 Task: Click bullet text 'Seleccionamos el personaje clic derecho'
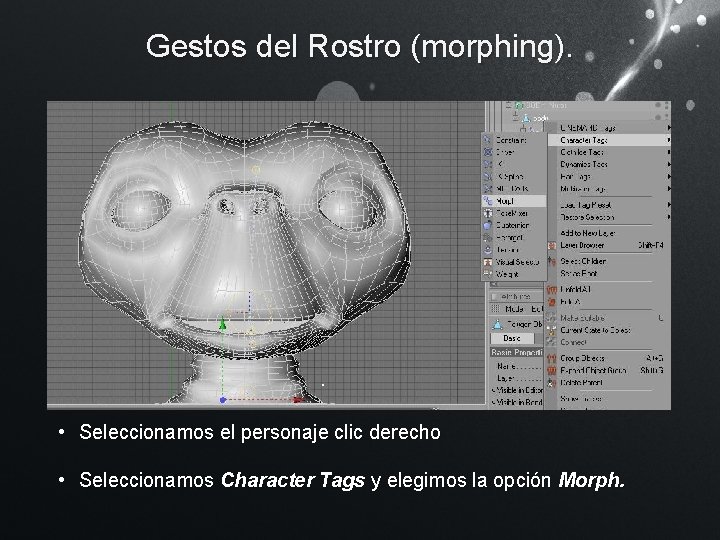point(260,432)
